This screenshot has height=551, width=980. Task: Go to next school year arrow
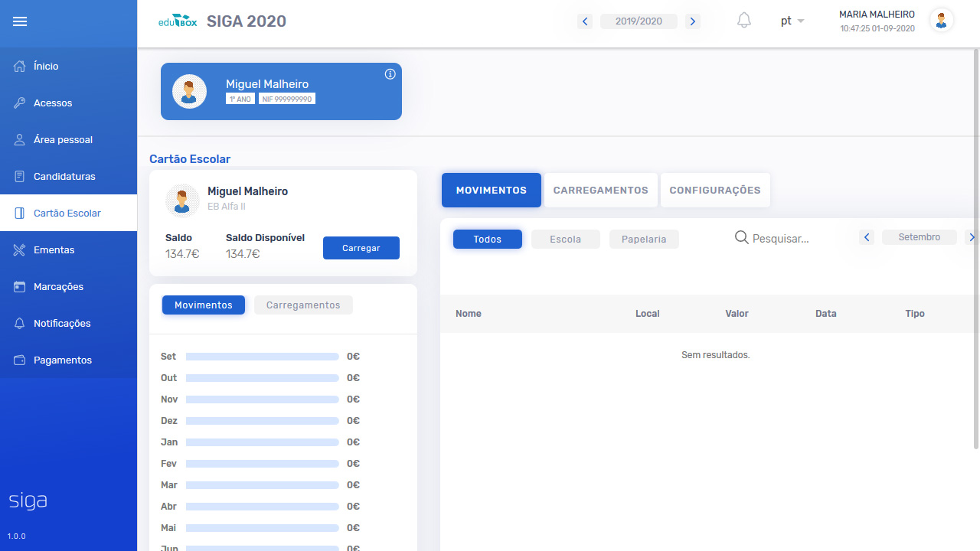point(692,21)
